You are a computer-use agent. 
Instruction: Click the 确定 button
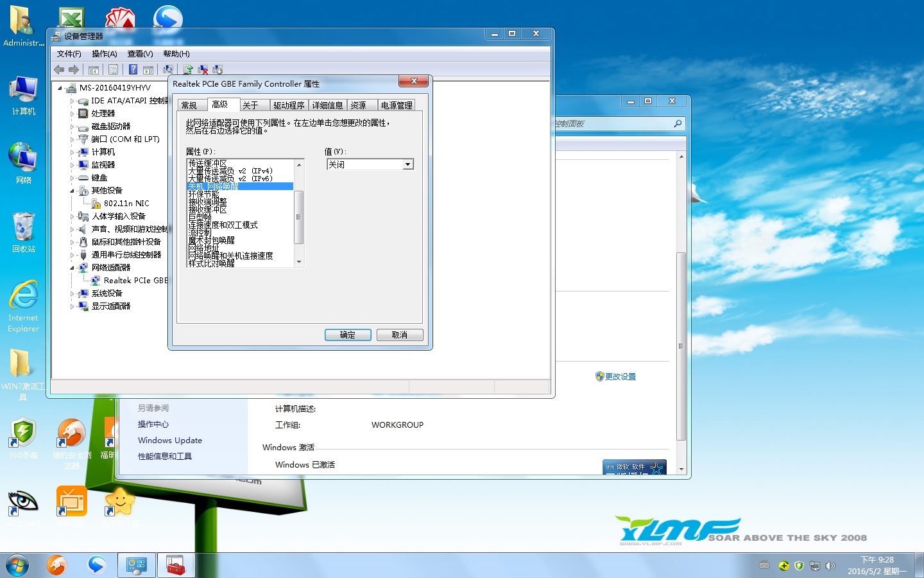pyautogui.click(x=348, y=335)
